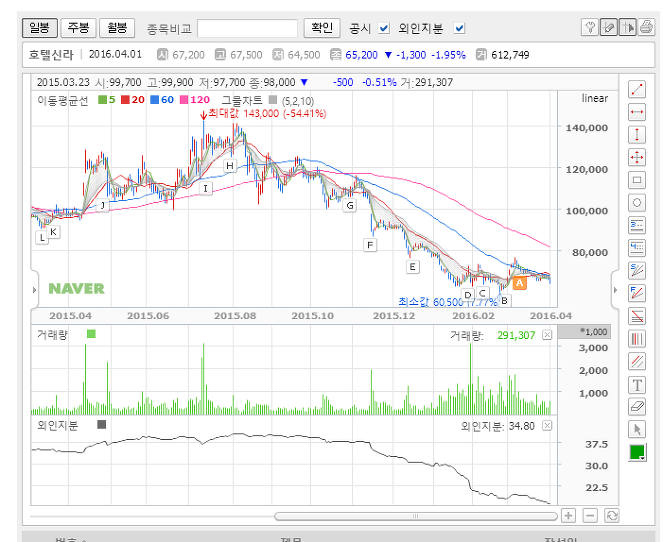The width and height of the screenshot is (663, 542).
Task: Click the 최대값 143,000 label
Action: click(267, 113)
